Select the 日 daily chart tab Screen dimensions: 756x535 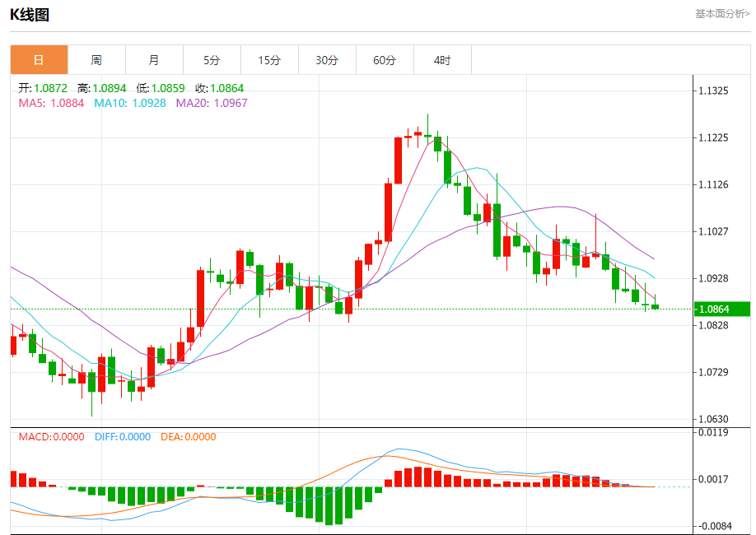coord(39,60)
